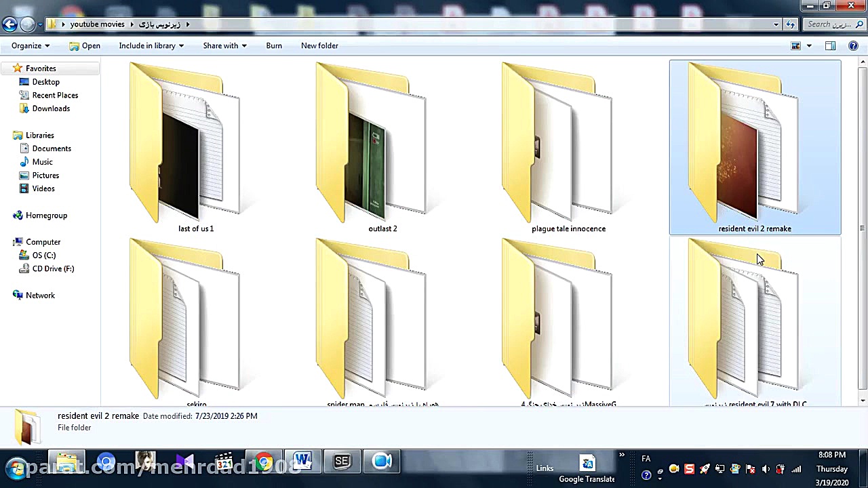Select the sekiro folder
Image resolution: width=868 pixels, height=488 pixels.
click(x=196, y=322)
